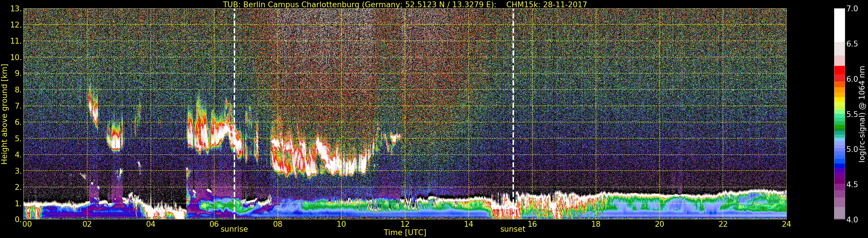868x238 pixels.
Task: Click the 'Time [UTC]' axis label
Action: pyautogui.click(x=405, y=233)
